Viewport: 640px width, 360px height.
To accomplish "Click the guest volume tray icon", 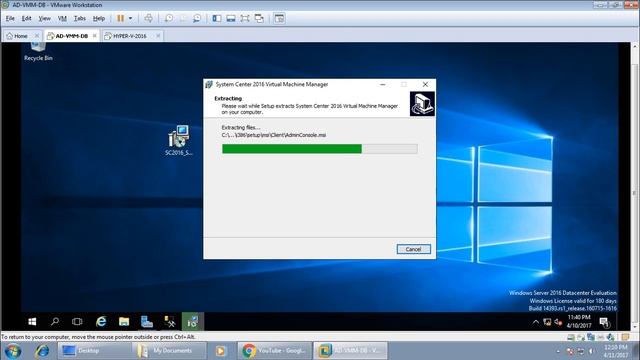I will click(558, 322).
